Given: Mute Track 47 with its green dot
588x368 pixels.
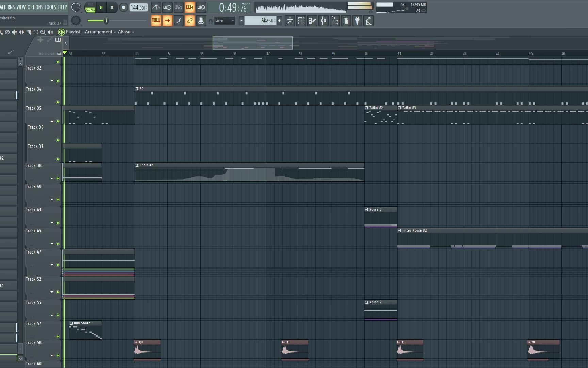Looking at the screenshot, I should (x=58, y=265).
